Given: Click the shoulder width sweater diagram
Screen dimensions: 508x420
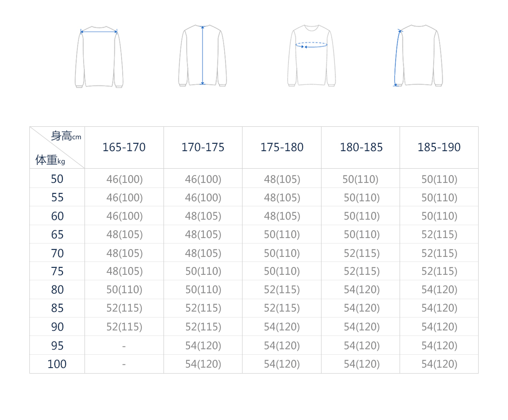Looking at the screenshot, I should click(99, 57).
